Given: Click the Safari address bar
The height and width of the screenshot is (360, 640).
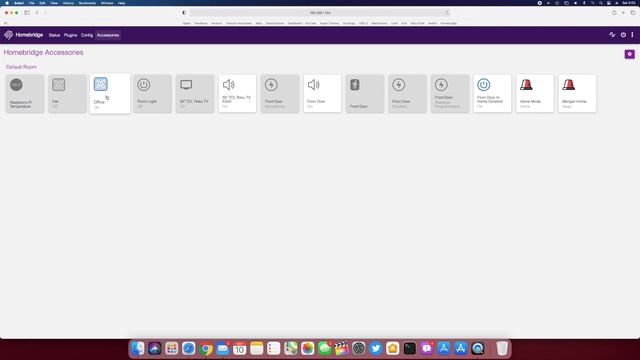Looking at the screenshot, I should (x=320, y=13).
